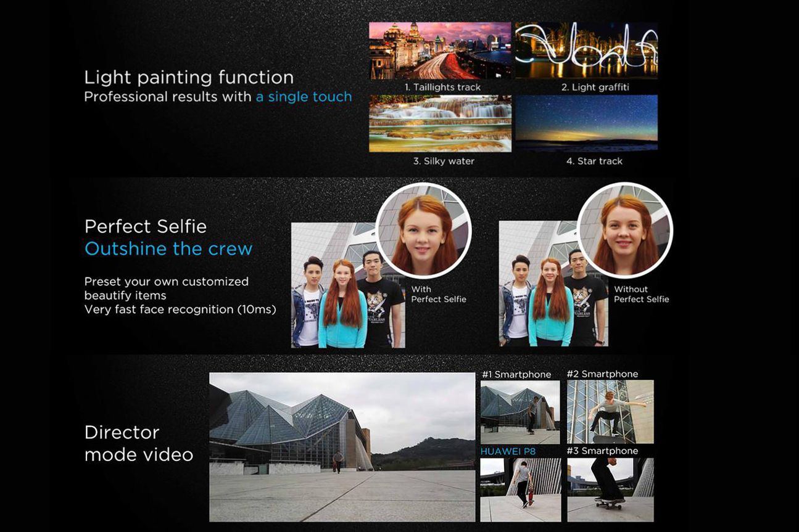Click the 'Director mode video' heading

(x=139, y=443)
